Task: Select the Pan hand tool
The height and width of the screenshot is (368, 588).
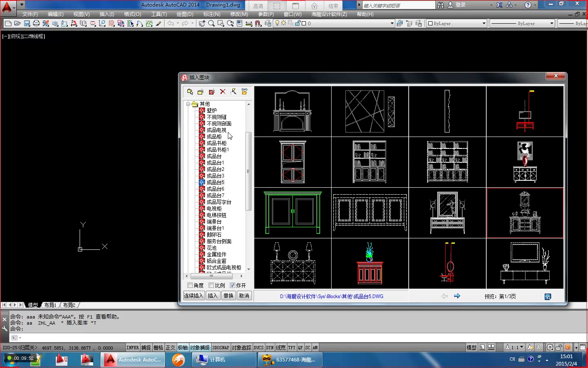Action: (202, 23)
